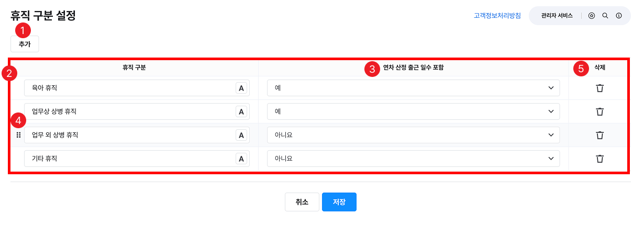Grab drag handle of 업무 외 상병 휴직
Viewport: 644px width, 225px height.
(x=18, y=135)
